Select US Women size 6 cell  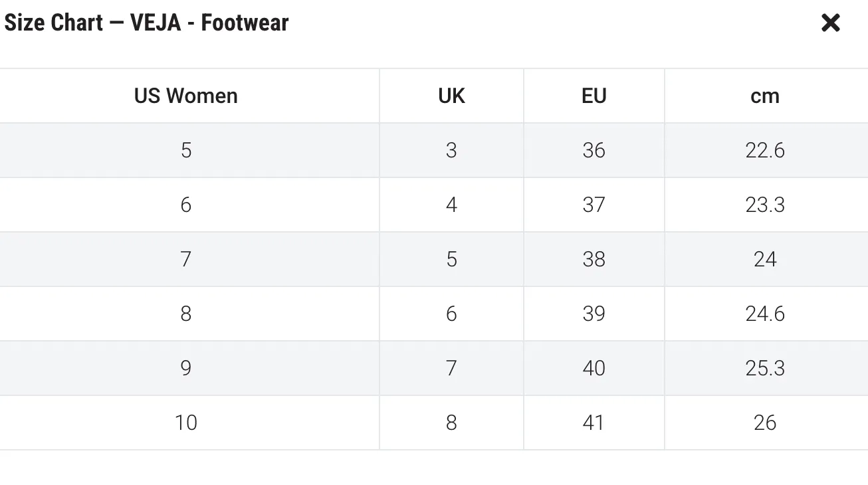click(x=186, y=205)
